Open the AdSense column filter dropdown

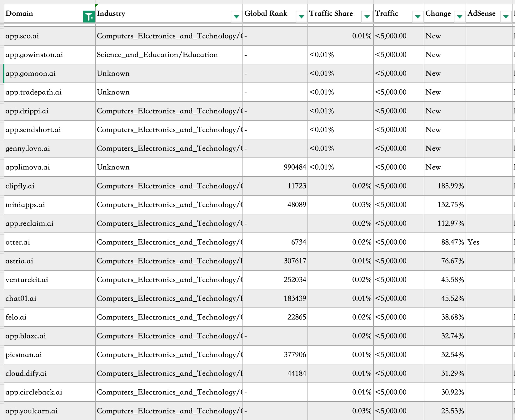pos(506,17)
